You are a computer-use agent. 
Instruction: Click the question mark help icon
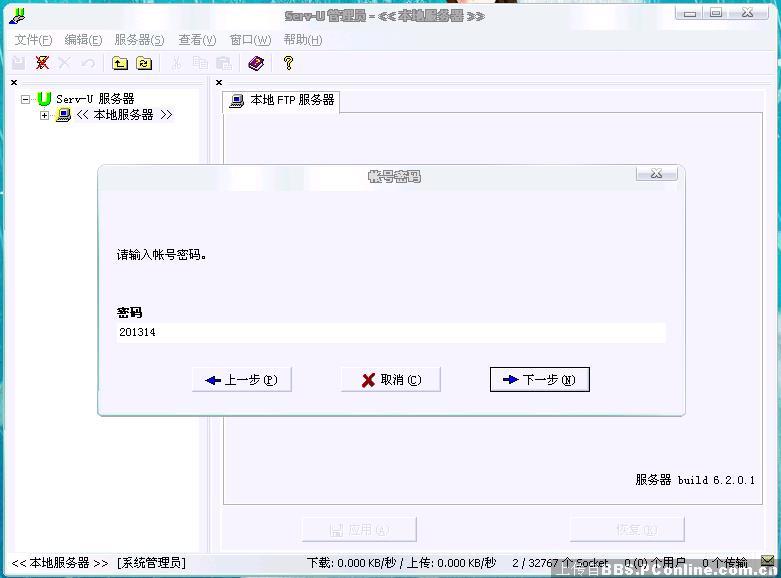point(288,63)
